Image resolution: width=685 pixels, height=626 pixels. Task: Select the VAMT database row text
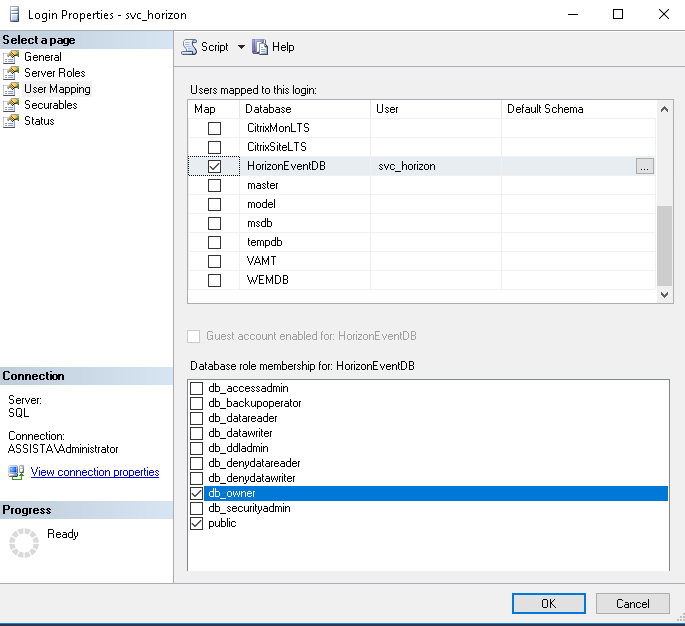[x=261, y=261]
